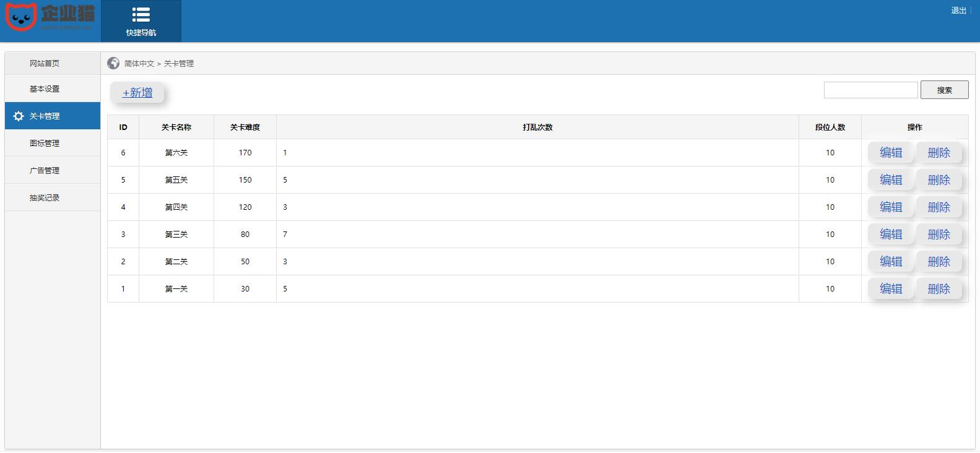Delete the 第六关 row
The height and width of the screenshot is (453, 980).
[939, 153]
